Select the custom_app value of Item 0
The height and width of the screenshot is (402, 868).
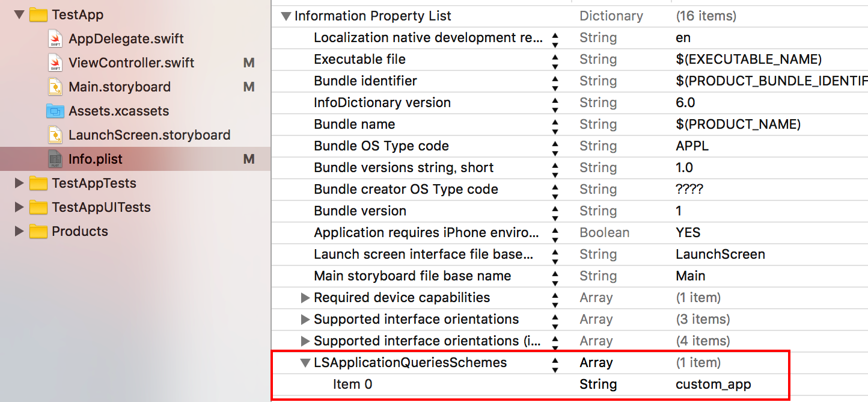(x=713, y=385)
